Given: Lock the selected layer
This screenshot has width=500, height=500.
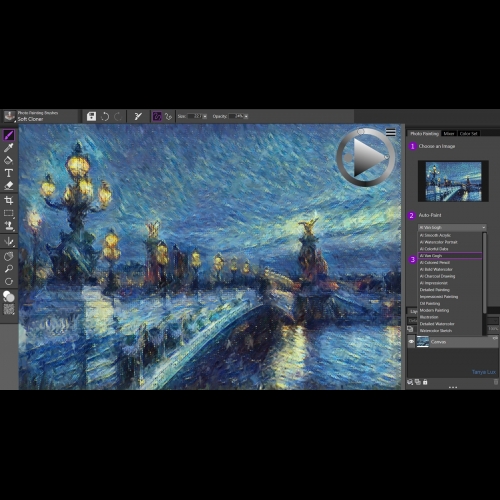Looking at the screenshot, I should pos(425,382).
